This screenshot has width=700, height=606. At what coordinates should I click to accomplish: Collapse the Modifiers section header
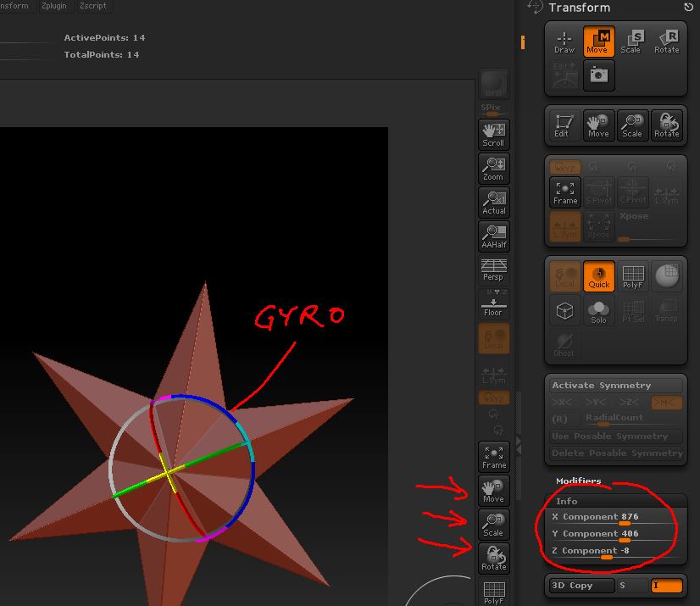click(578, 481)
